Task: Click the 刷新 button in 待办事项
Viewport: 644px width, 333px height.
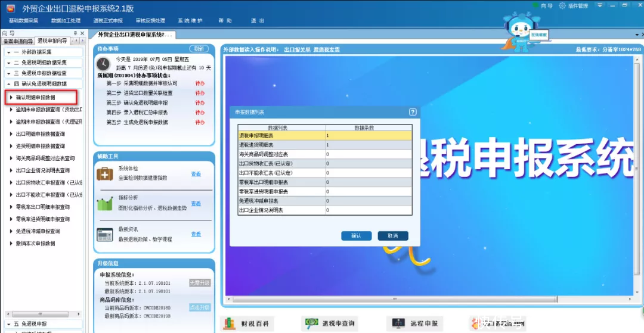Action: coord(199,48)
